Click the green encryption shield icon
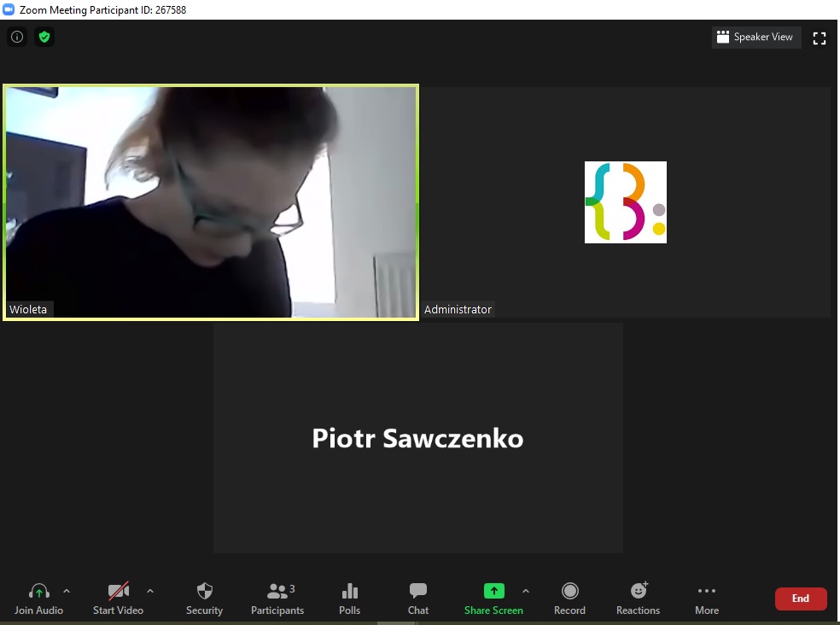This screenshot has width=840, height=625. (x=44, y=37)
